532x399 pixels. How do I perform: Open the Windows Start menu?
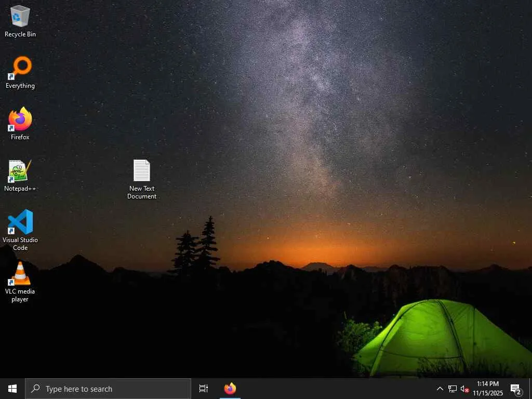tap(12, 389)
